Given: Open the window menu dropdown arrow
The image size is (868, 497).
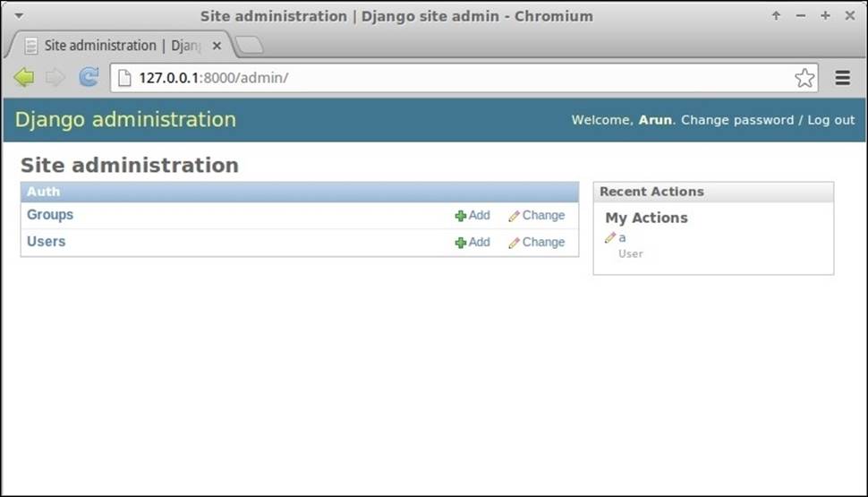Looking at the screenshot, I should point(19,15).
